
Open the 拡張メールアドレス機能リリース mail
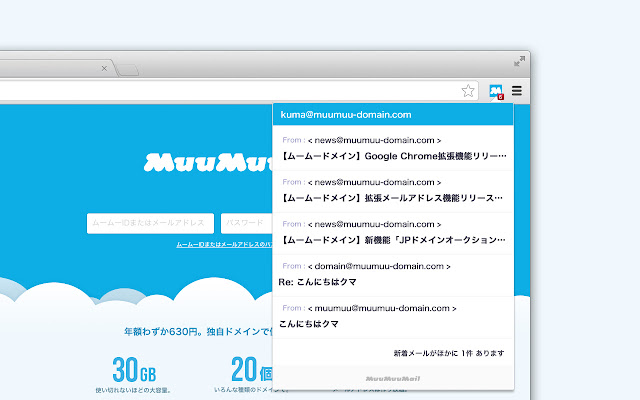click(393, 191)
